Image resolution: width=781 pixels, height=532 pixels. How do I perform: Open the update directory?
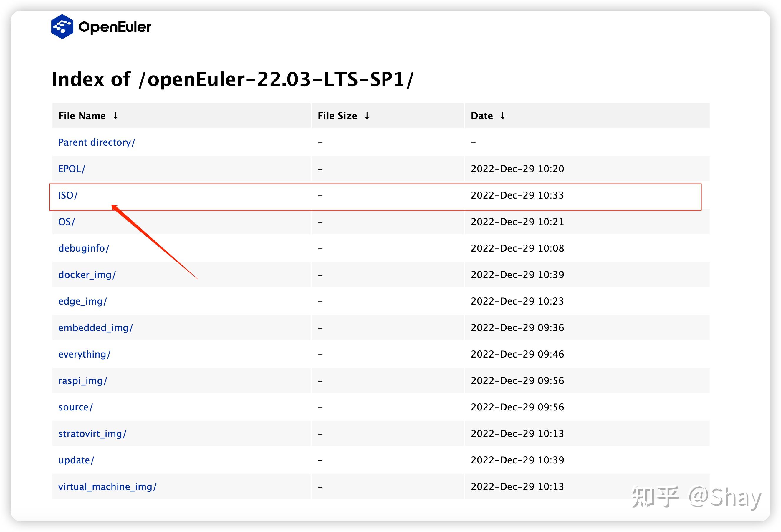(76, 460)
